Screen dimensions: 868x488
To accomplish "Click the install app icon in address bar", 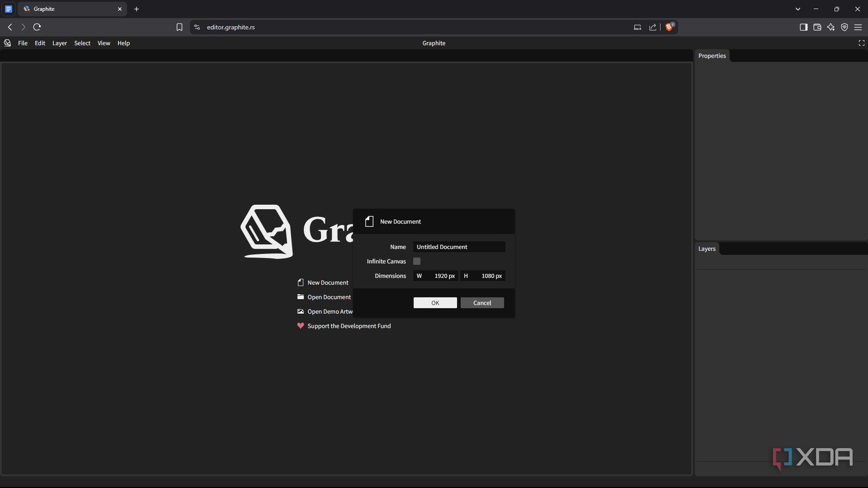I will (x=637, y=27).
